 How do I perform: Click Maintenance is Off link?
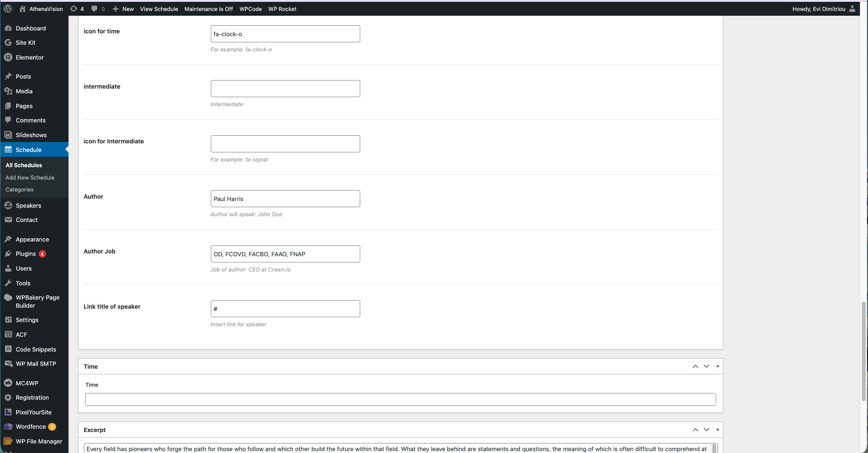tap(208, 9)
